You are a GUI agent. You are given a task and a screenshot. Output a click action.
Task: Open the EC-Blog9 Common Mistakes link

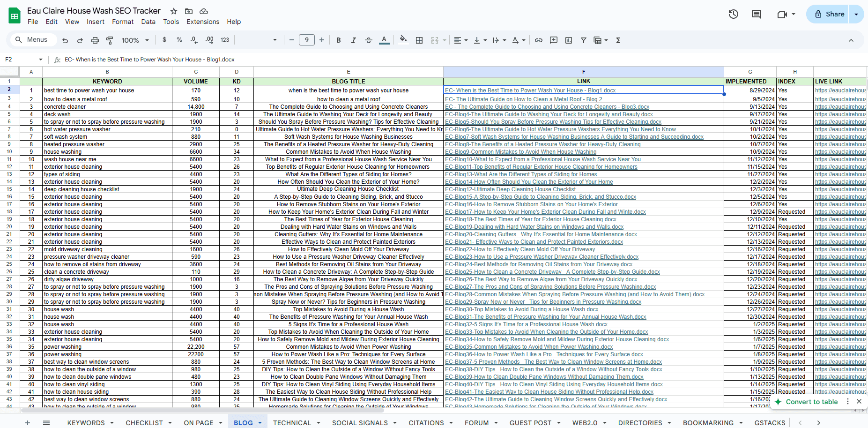520,152
